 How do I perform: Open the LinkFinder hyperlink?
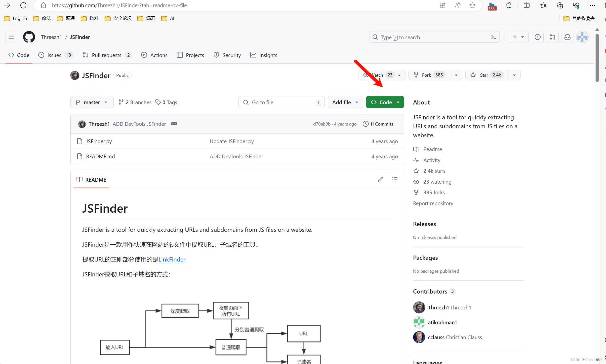(x=172, y=260)
